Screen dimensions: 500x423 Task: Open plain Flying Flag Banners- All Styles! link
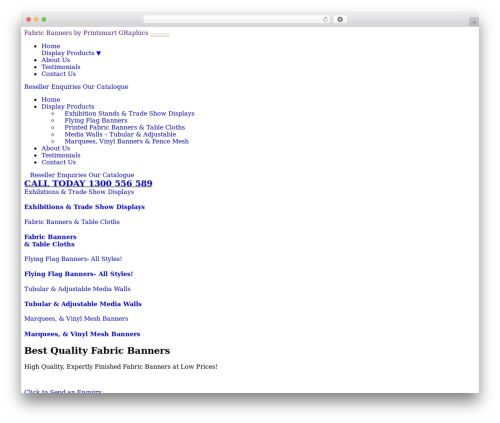click(x=73, y=259)
